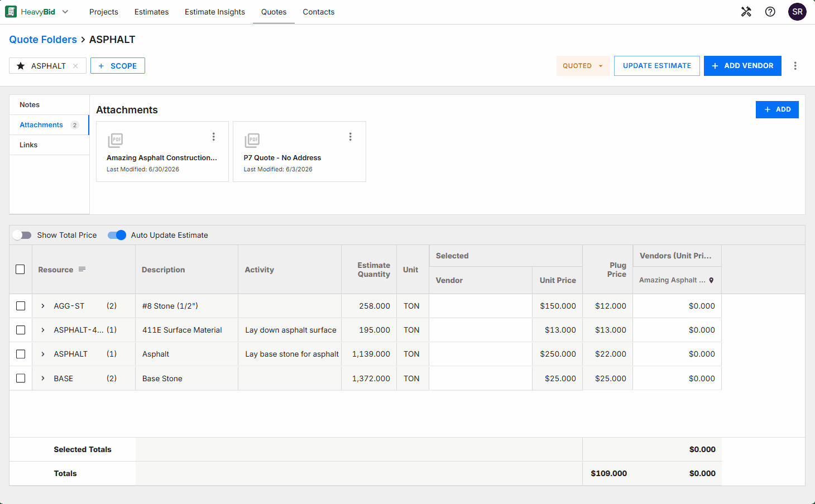Image resolution: width=815 pixels, height=504 pixels.
Task: Click the PDF icon of P7 Quote attachment
Action: coord(252,140)
